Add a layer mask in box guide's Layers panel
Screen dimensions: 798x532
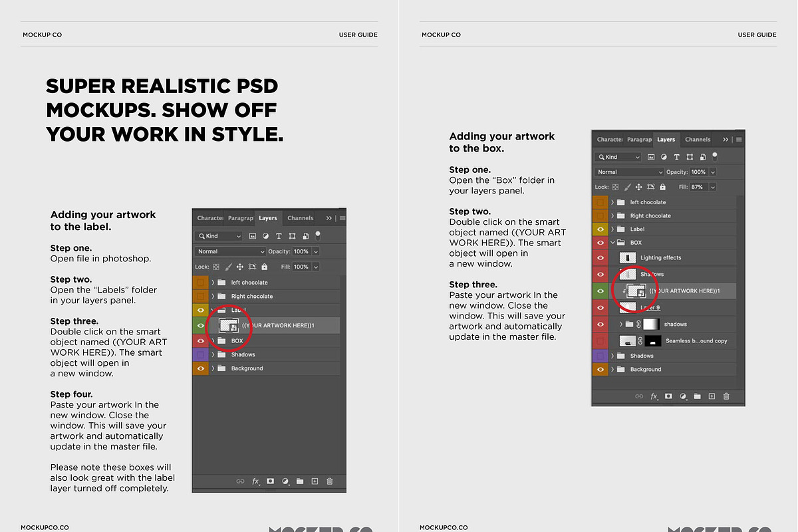[668, 396]
